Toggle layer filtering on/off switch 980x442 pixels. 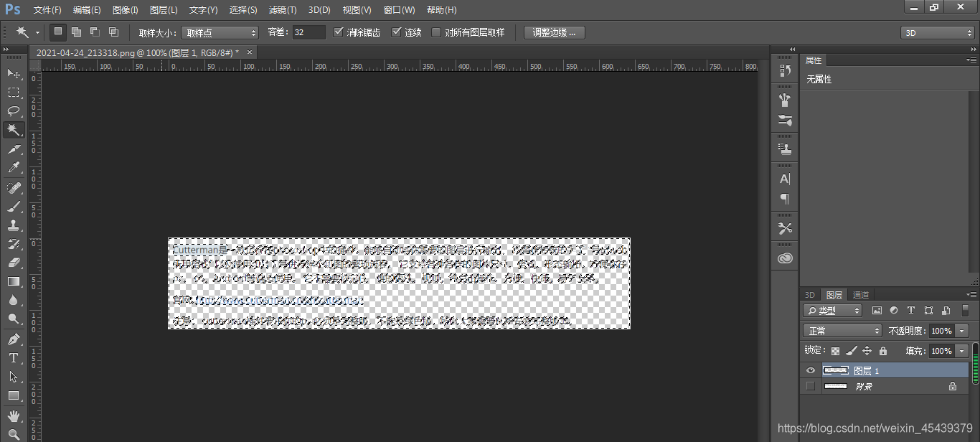click(x=965, y=311)
